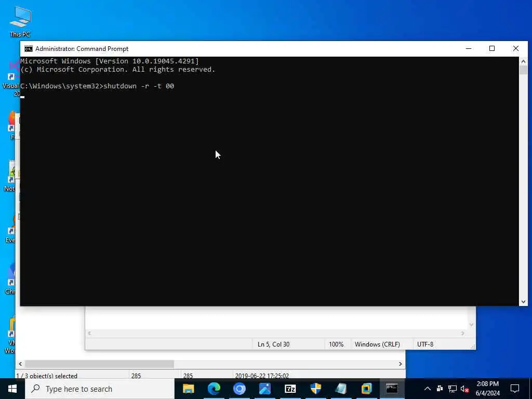Click the 2019-06-22 17:25:02 timestamp status cell

(x=262, y=376)
